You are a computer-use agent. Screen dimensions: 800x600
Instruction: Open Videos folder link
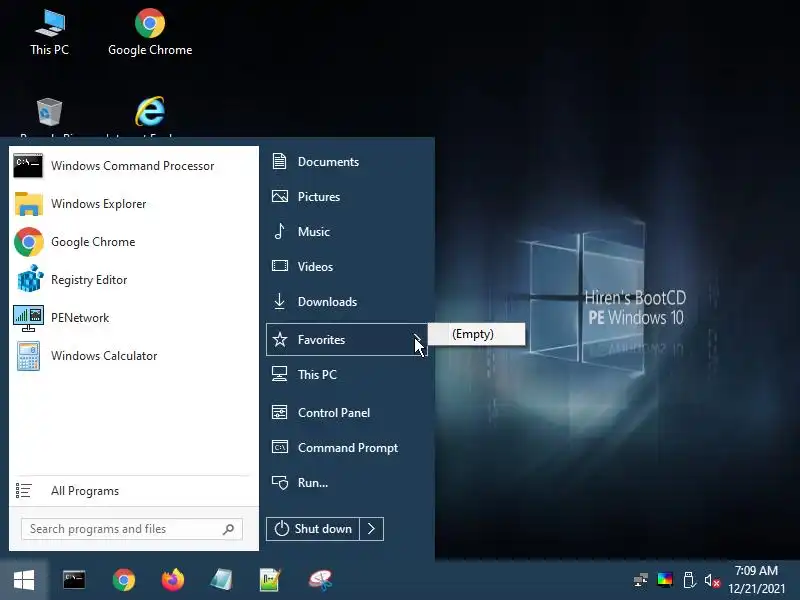click(347, 267)
